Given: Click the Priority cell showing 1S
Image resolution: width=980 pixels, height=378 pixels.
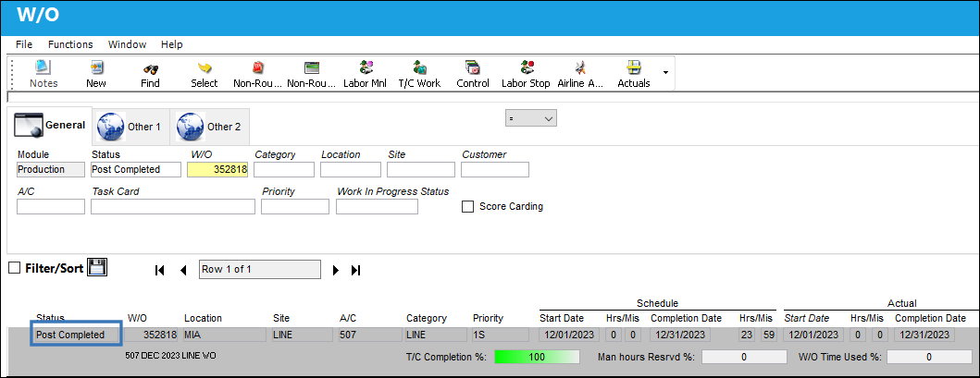Looking at the screenshot, I should point(502,335).
